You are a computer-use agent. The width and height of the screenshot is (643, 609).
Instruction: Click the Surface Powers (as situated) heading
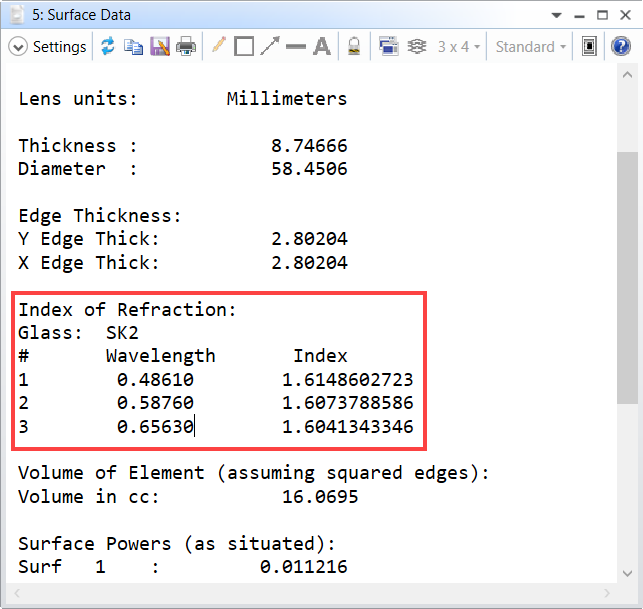coord(177,544)
